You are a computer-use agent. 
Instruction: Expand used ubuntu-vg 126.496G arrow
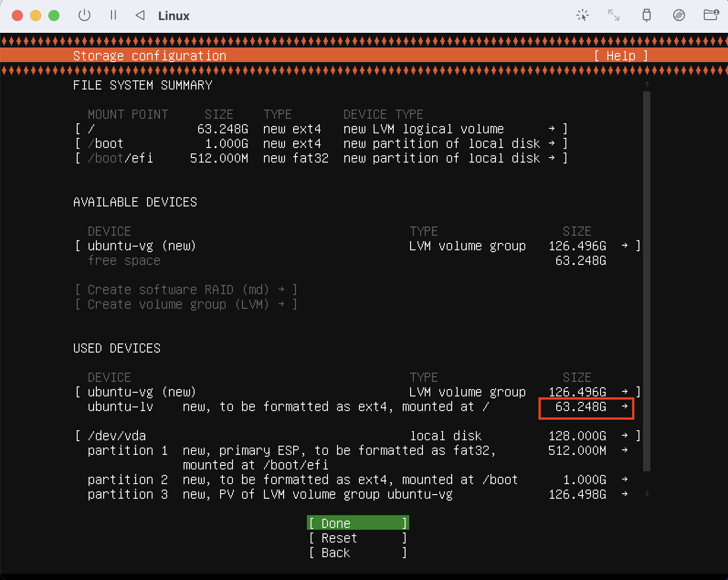pyautogui.click(x=625, y=392)
